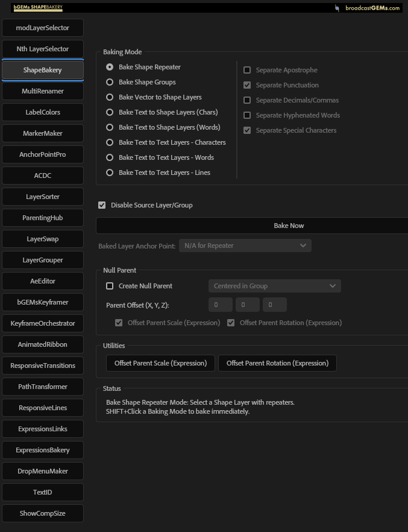The width and height of the screenshot is (408, 532).
Task: Open the Baked Layer Anchor Point dropdown
Action: tap(245, 245)
